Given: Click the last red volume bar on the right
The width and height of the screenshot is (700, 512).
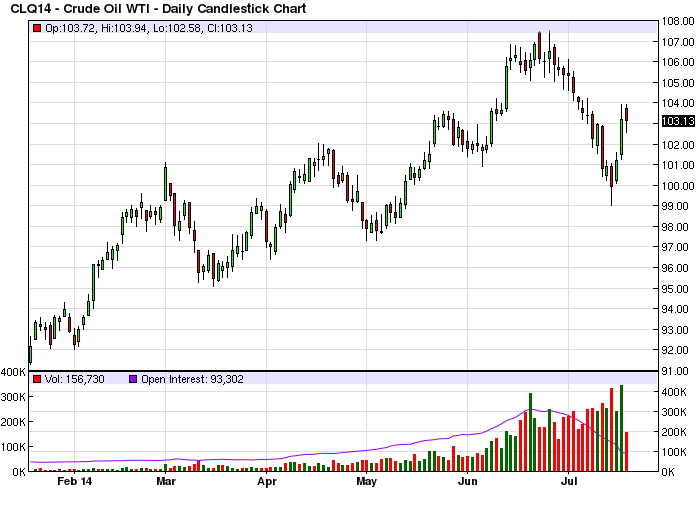Looking at the screenshot, I should tap(627, 452).
